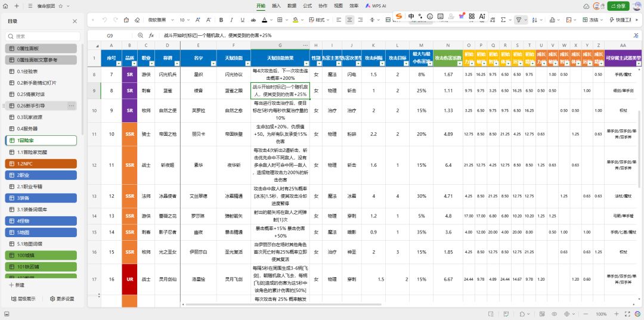This screenshot has width=644, height=320.
Task: Click the increase font size icon
Action: click(197, 20)
